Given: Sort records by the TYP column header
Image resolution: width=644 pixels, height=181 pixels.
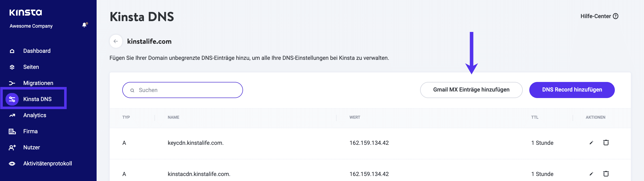Looking at the screenshot, I should tap(126, 117).
